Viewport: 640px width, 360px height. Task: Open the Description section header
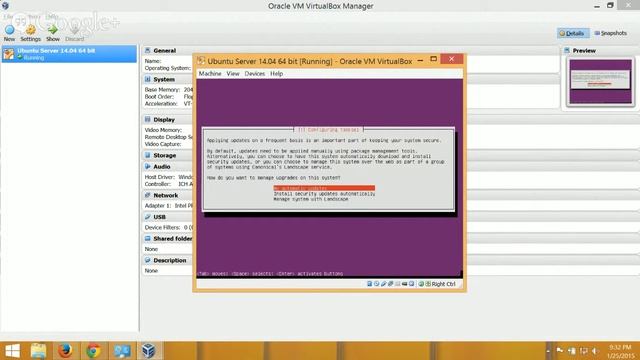170,260
